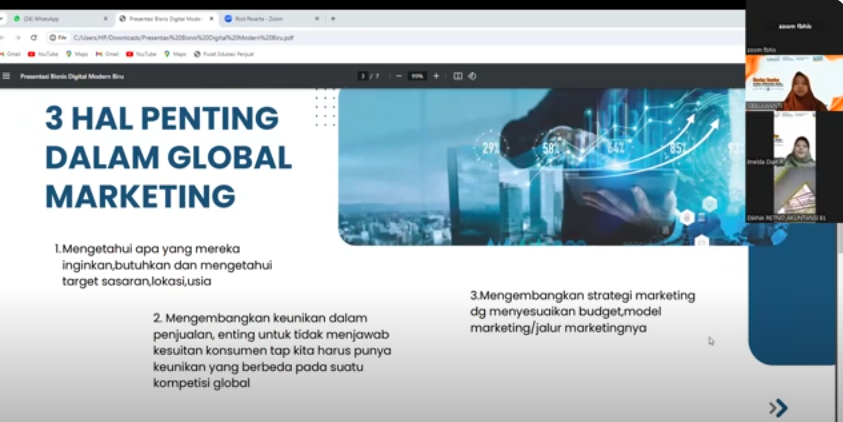Open the first YouTube bookmark
This screenshot has width=843, height=422.
(43, 54)
